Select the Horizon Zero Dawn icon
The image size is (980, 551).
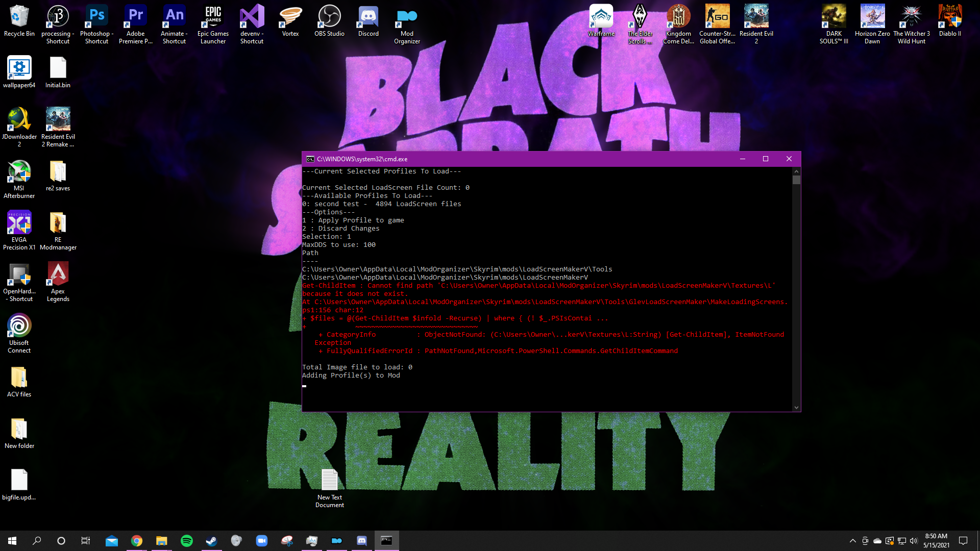click(x=873, y=24)
